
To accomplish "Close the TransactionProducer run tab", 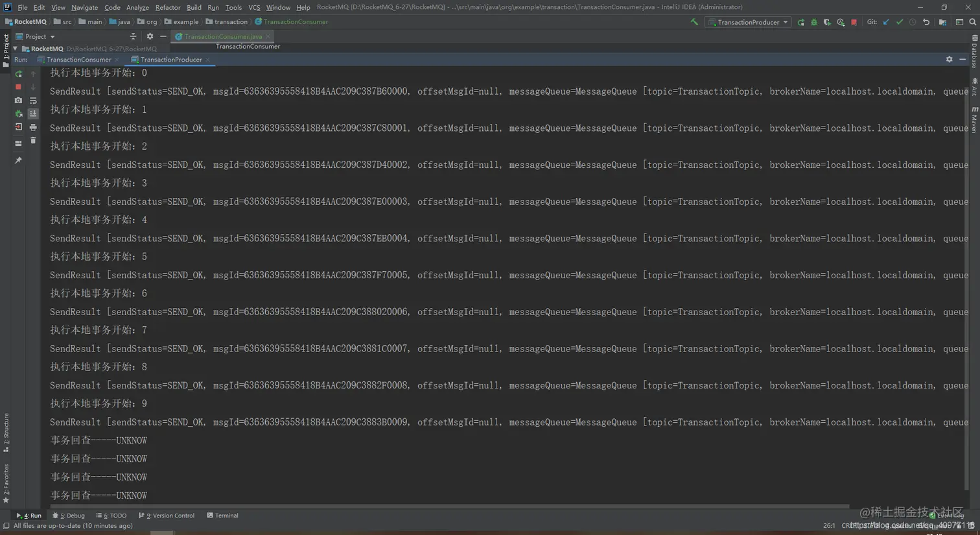I will [x=208, y=60].
